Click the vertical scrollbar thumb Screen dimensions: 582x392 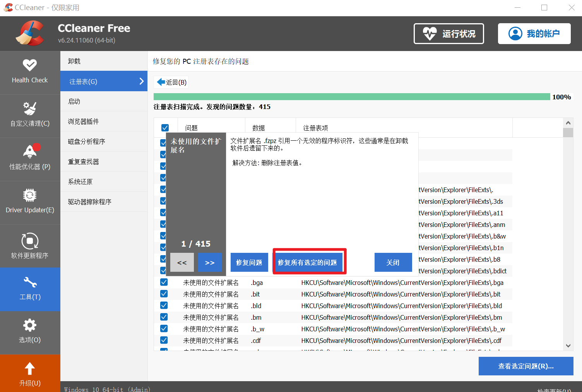tap(568, 133)
